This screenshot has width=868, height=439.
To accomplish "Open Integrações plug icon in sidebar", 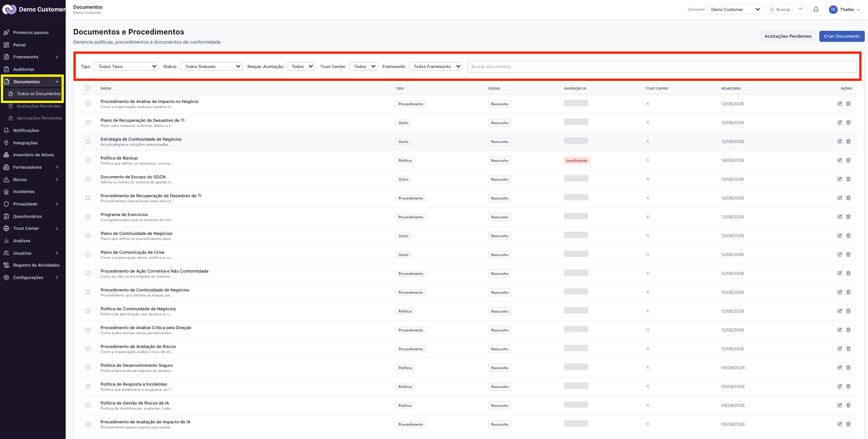I will (x=6, y=143).
